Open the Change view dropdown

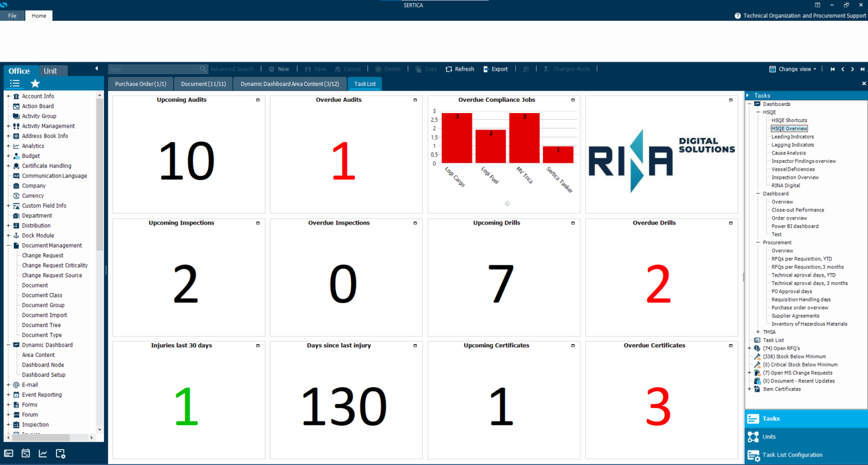[792, 68]
